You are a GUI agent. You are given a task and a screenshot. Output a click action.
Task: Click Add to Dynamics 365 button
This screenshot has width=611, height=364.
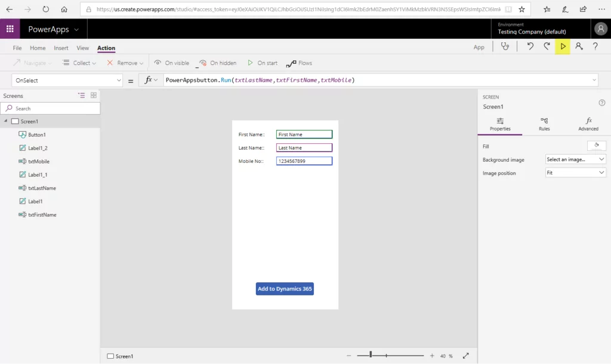tap(285, 289)
